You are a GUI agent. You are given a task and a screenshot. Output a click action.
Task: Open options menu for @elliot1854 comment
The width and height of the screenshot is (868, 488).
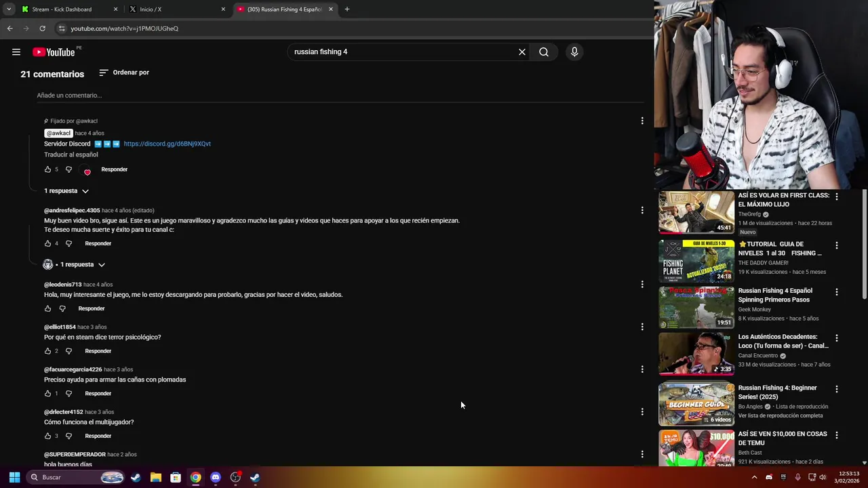(x=642, y=327)
